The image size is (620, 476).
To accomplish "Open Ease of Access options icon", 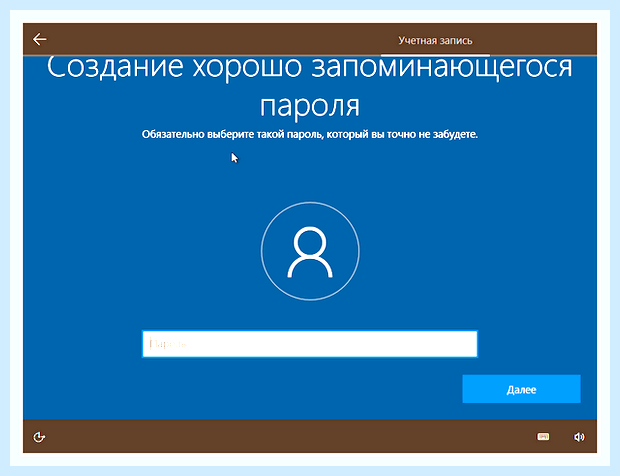I will [39, 437].
